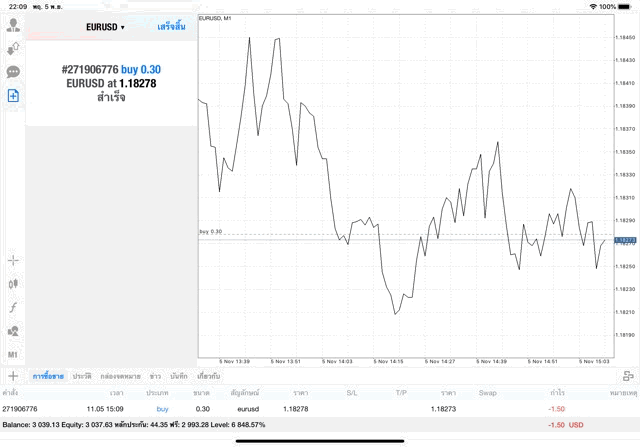This screenshot has width=640, height=447.
Task: Open the quotes up-down arrows icon
Action: 13,49
